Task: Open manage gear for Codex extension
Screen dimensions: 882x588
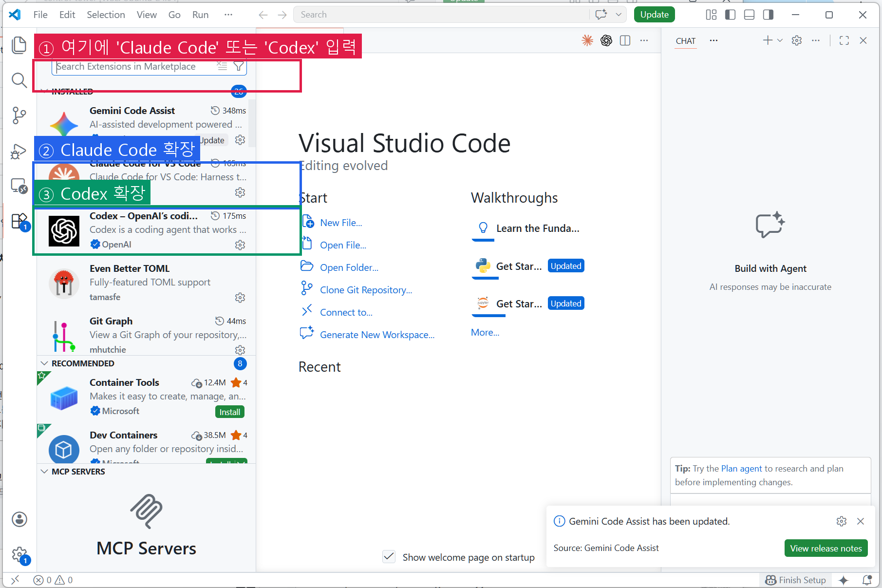Action: 240,245
